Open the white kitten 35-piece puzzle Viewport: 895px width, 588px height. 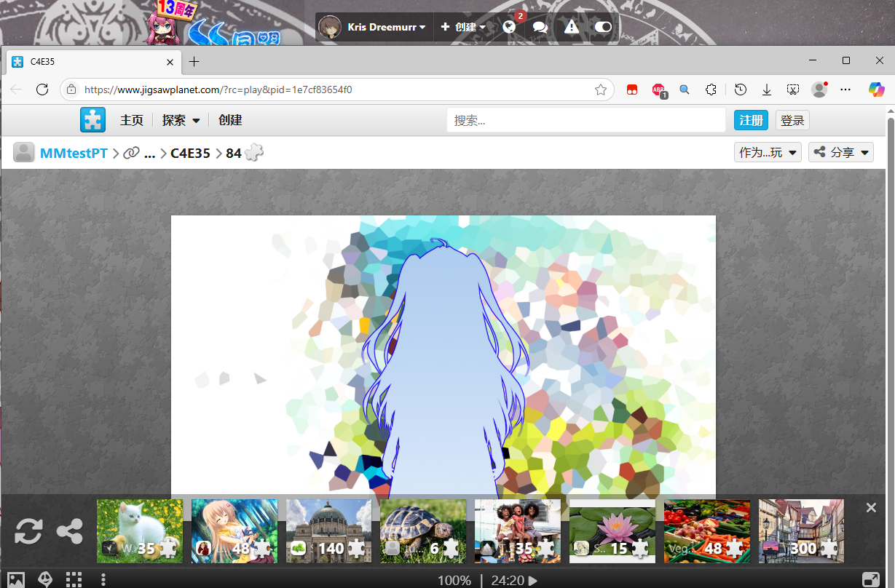click(x=140, y=531)
